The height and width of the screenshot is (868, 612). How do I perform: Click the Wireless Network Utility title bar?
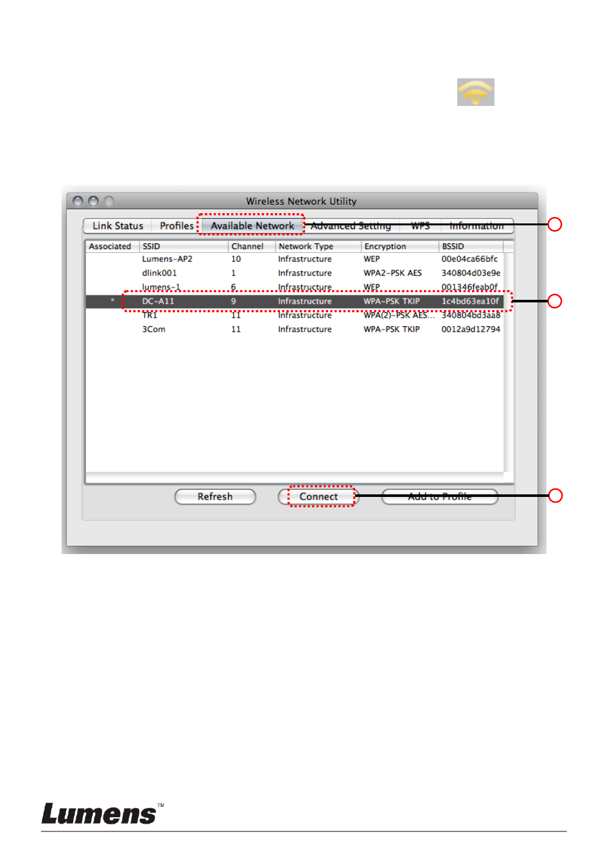[302, 201]
